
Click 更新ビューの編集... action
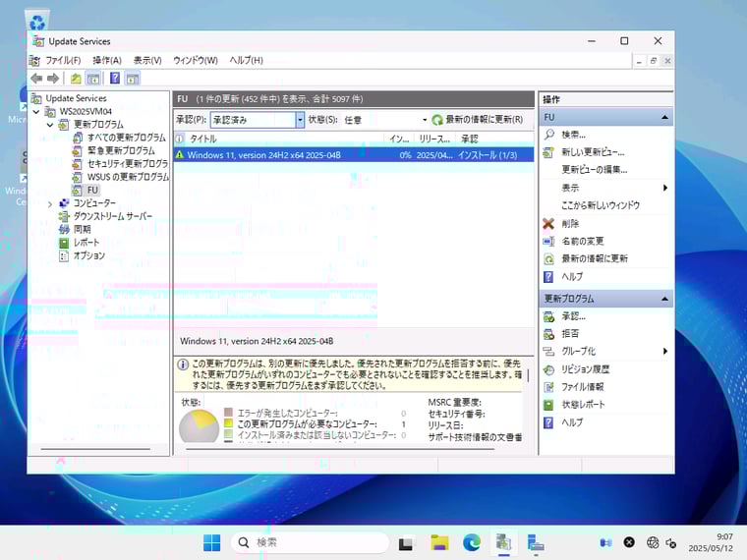595,170
